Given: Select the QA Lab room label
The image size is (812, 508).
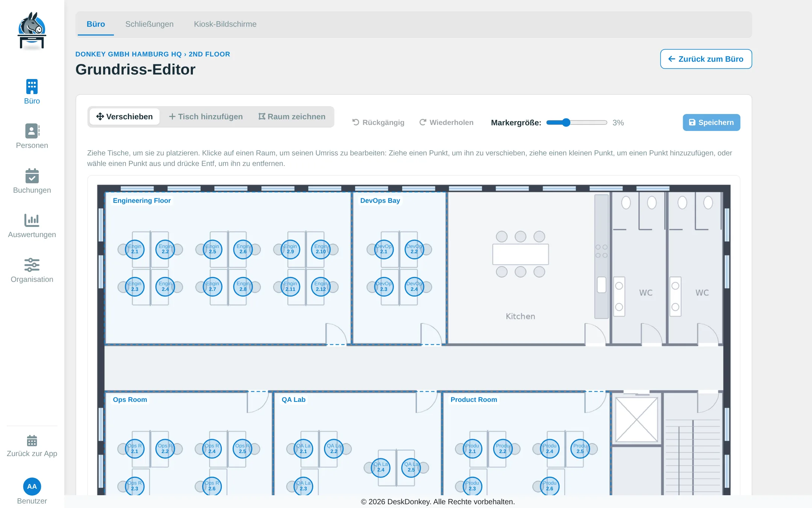Looking at the screenshot, I should click(x=294, y=400).
